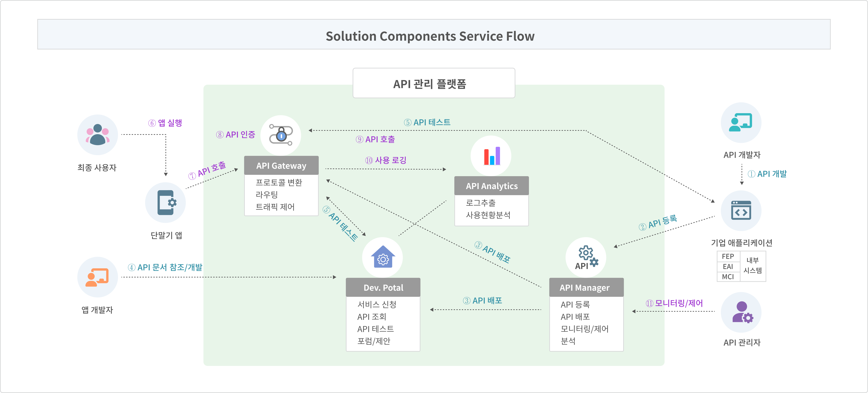Click the ⑪ 모니터링/제어 label
This screenshot has height=393, width=868.
point(674,303)
